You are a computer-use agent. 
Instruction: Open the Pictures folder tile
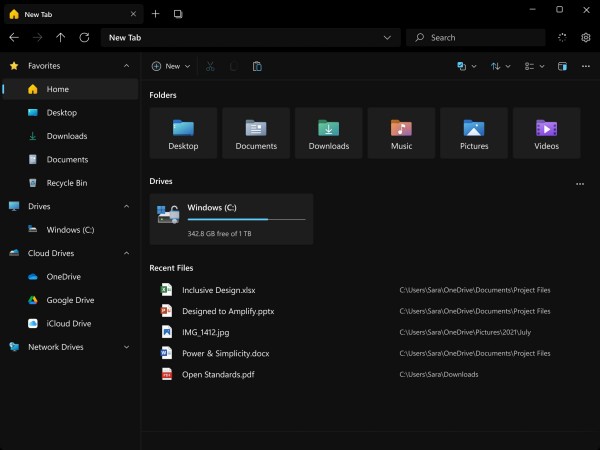474,133
